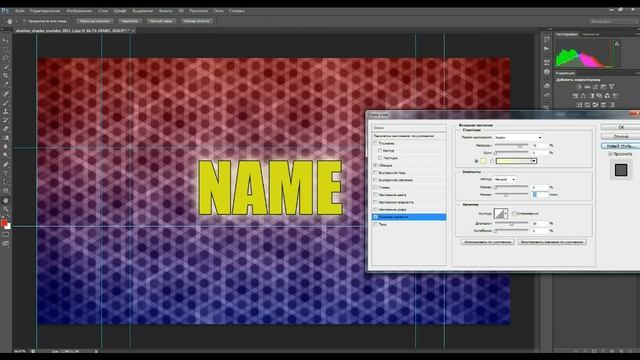Open the Окно menu
Image resolution: width=640 pixels, height=360 pixels.
[218, 11]
